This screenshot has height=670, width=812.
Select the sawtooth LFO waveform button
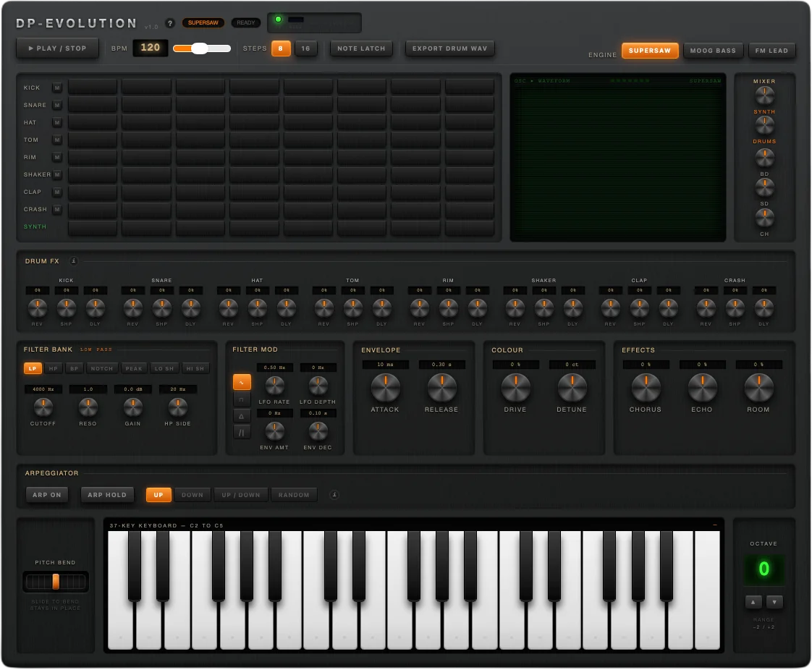[241, 432]
